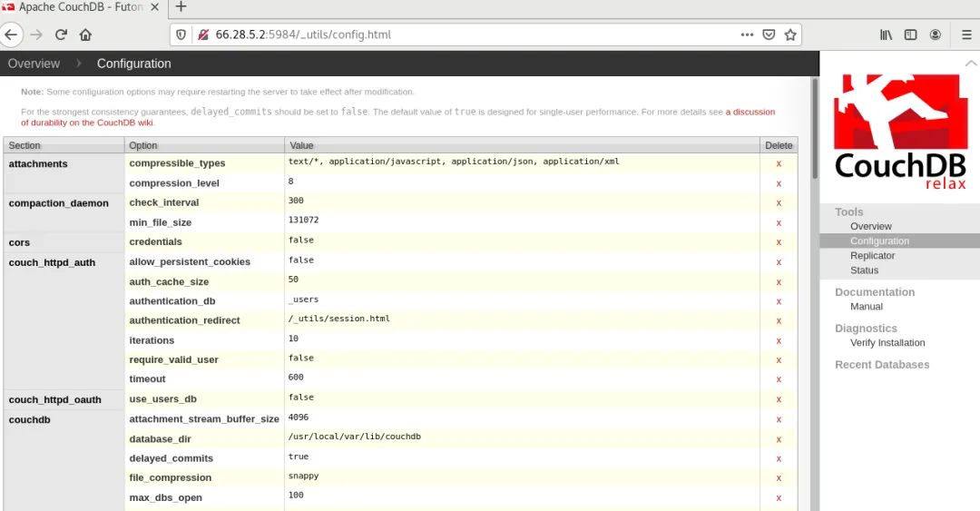Open the Firefox account icon
The image size is (980, 511).
pos(935,34)
